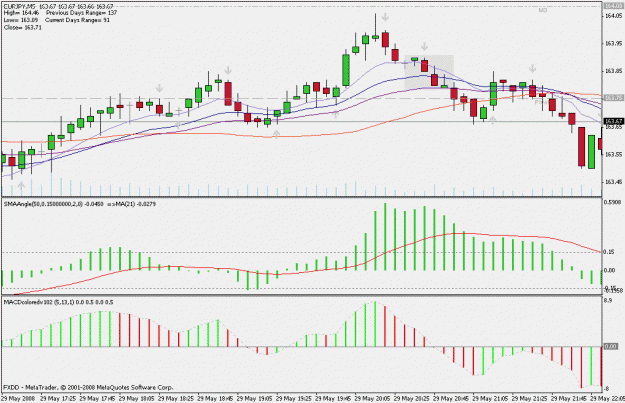The height and width of the screenshot is (403, 625).
Task: Click the '29 May 17:45' time label
Action: tap(97, 399)
